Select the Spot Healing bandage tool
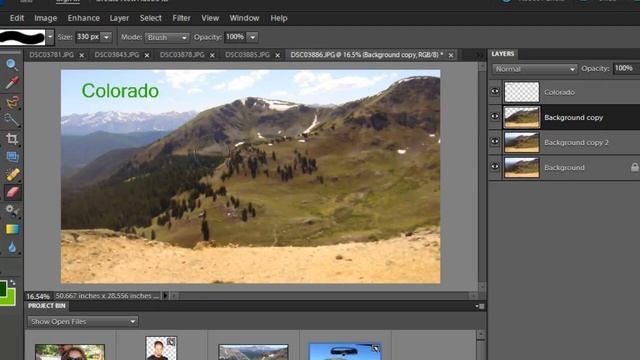 click(12, 175)
